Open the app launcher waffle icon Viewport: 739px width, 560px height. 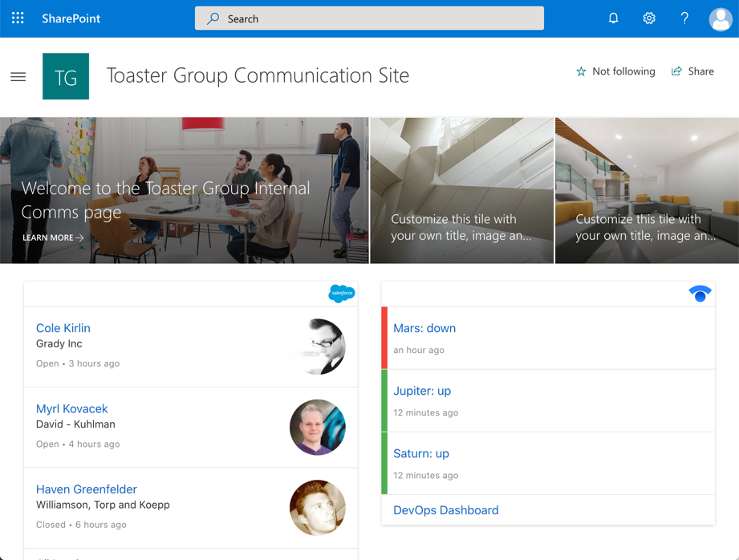pyautogui.click(x=18, y=18)
